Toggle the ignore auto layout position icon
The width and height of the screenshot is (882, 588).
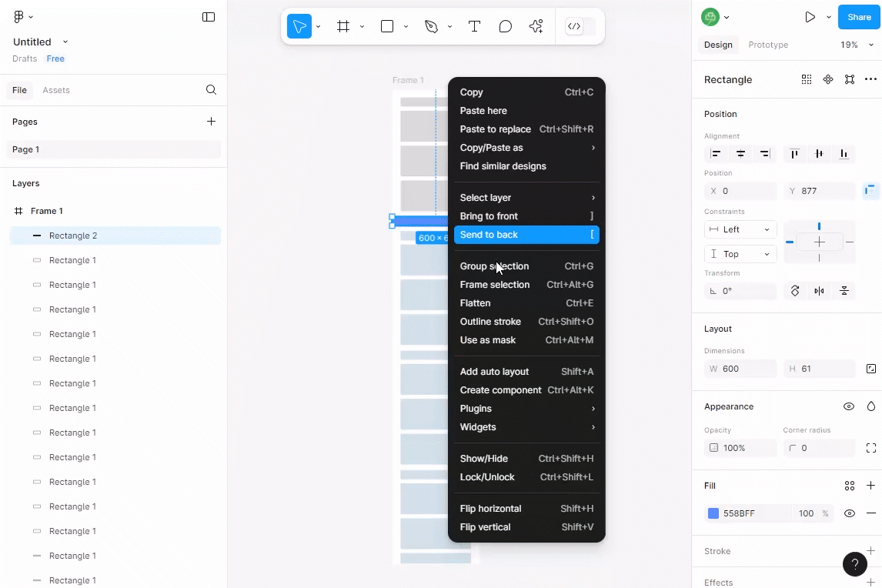[x=870, y=191]
